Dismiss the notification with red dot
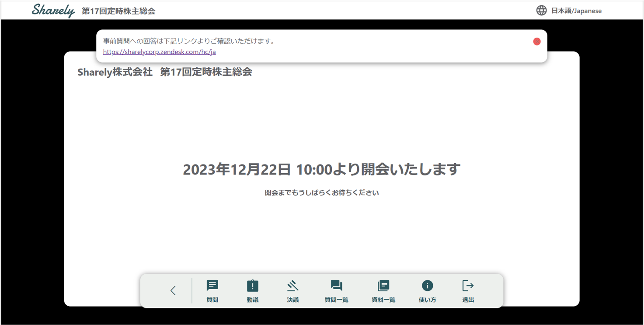This screenshot has height=325, width=644. pyautogui.click(x=537, y=42)
